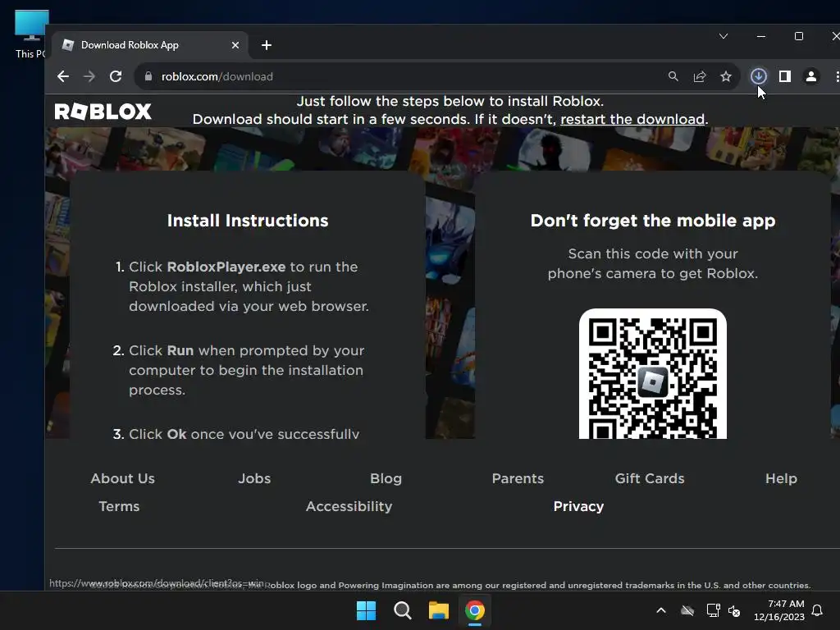
Task: Click the forward navigation arrow
Action: click(x=89, y=76)
